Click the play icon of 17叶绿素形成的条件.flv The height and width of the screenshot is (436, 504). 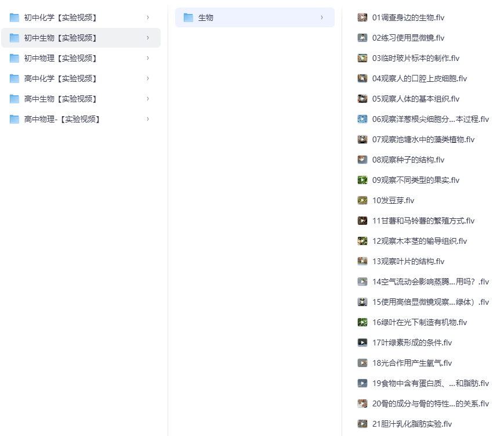pyautogui.click(x=362, y=343)
